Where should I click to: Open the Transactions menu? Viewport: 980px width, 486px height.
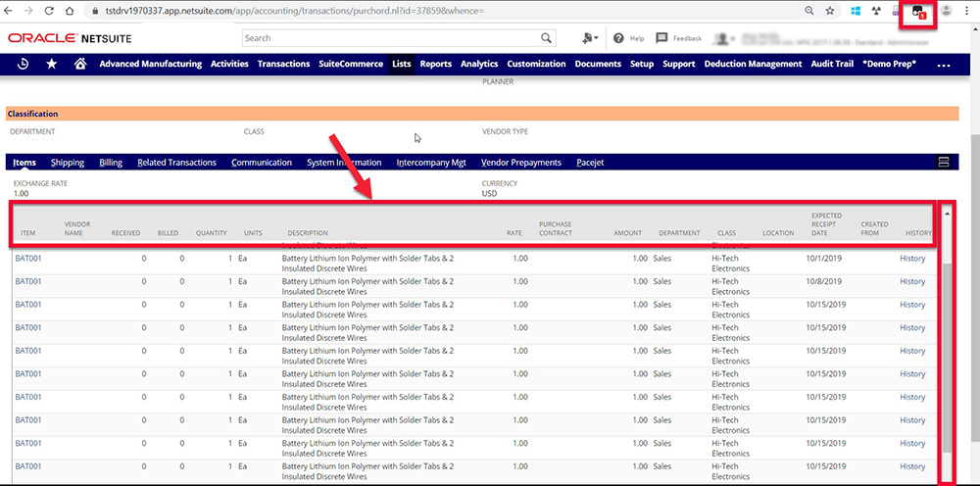pos(283,64)
